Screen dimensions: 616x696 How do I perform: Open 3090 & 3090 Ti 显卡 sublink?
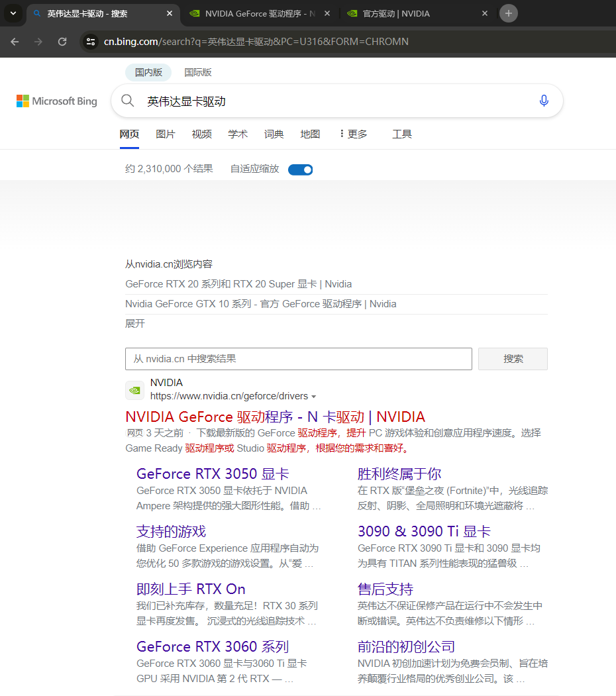tap(424, 531)
